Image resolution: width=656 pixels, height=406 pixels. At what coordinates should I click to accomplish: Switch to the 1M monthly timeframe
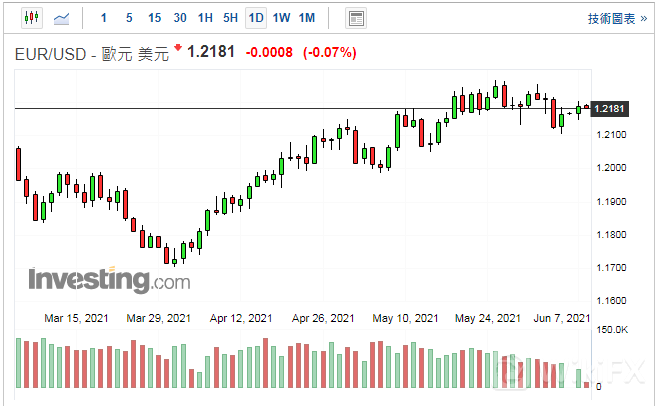(307, 18)
